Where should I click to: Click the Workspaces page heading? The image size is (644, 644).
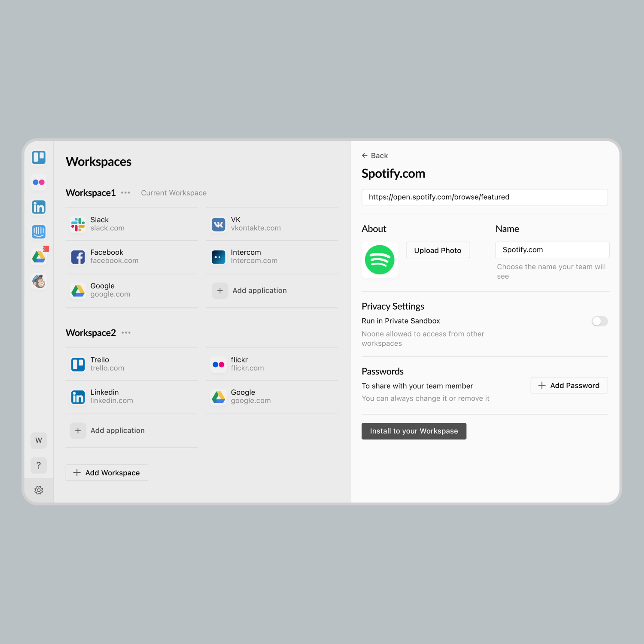98,162
